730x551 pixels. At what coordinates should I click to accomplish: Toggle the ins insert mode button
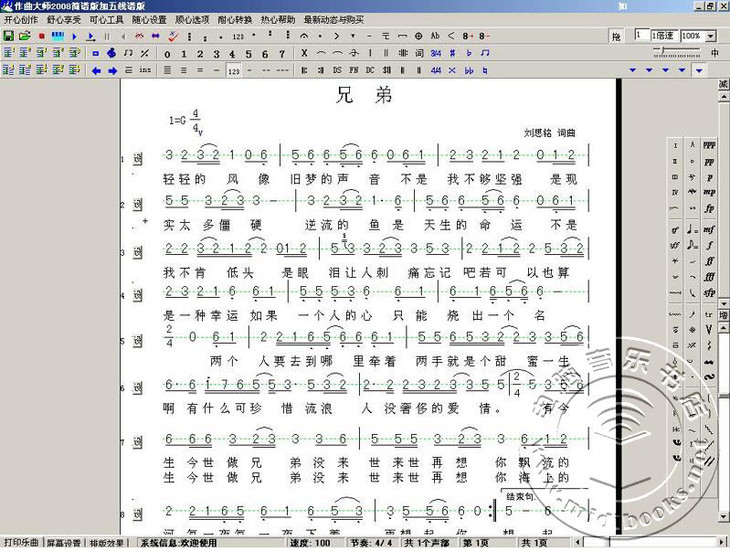[145, 70]
